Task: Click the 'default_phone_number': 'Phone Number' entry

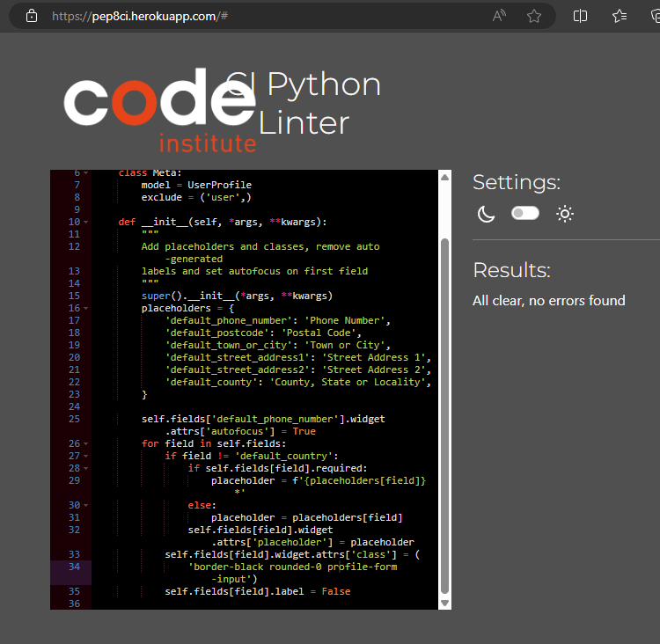Action: point(278,320)
